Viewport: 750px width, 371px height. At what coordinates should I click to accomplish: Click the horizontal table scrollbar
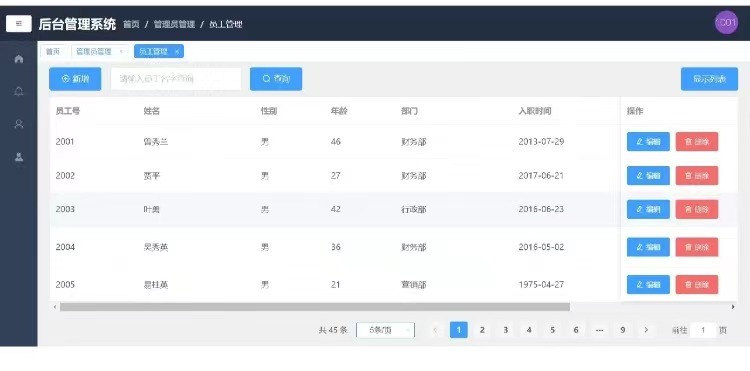pyautogui.click(x=315, y=307)
